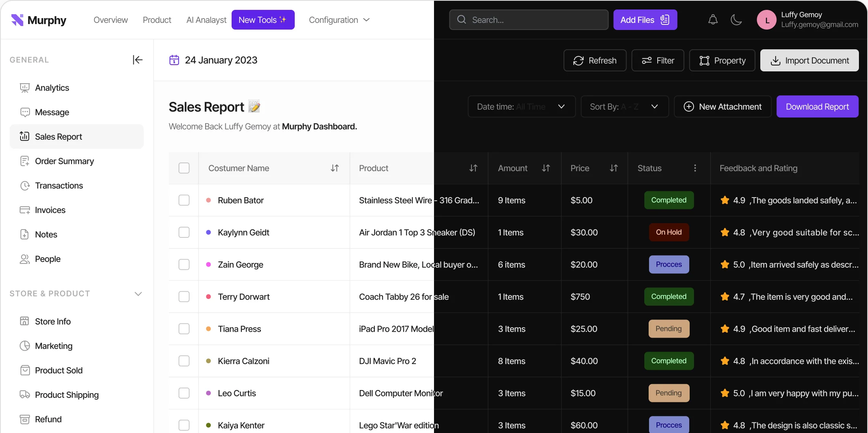Sort the Amount column

546,168
